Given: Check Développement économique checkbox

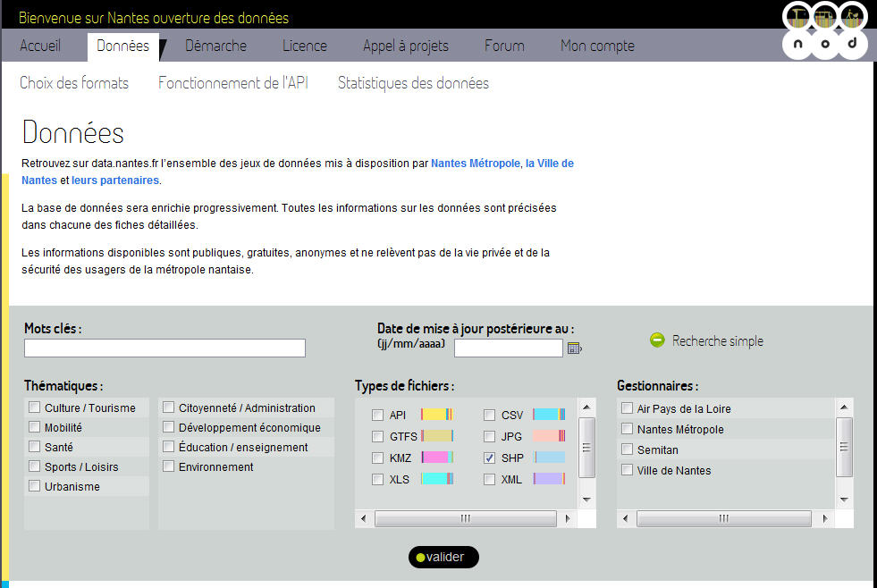Looking at the screenshot, I should point(168,427).
